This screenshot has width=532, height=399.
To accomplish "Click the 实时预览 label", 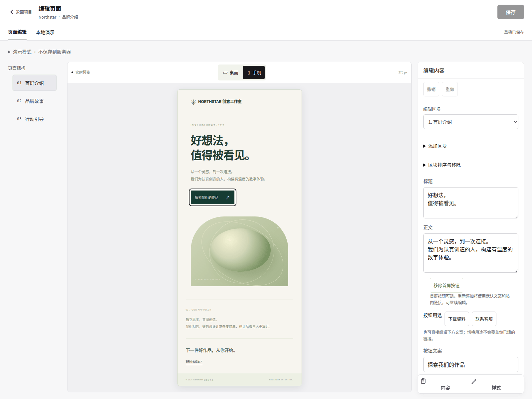I will pyautogui.click(x=82, y=72).
